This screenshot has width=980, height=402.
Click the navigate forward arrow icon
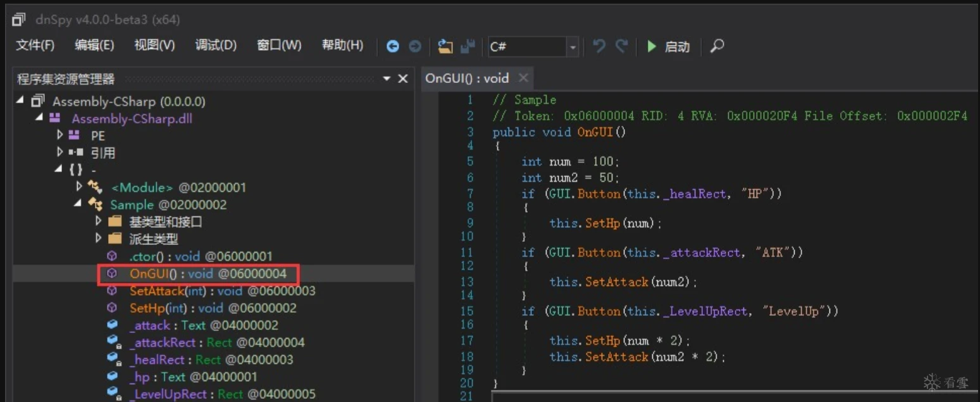414,46
